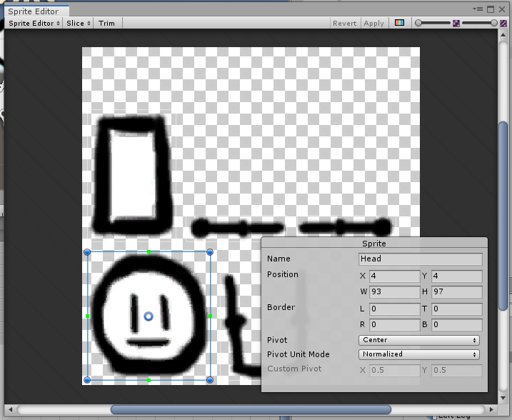Click the blue pivot circle in Head sprite
This screenshot has height=420, width=512.
click(x=149, y=316)
